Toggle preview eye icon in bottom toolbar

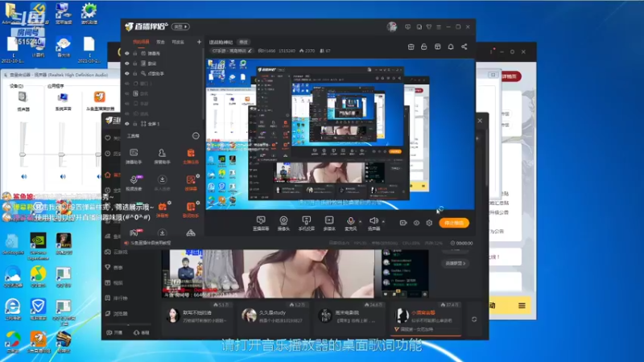point(416,223)
